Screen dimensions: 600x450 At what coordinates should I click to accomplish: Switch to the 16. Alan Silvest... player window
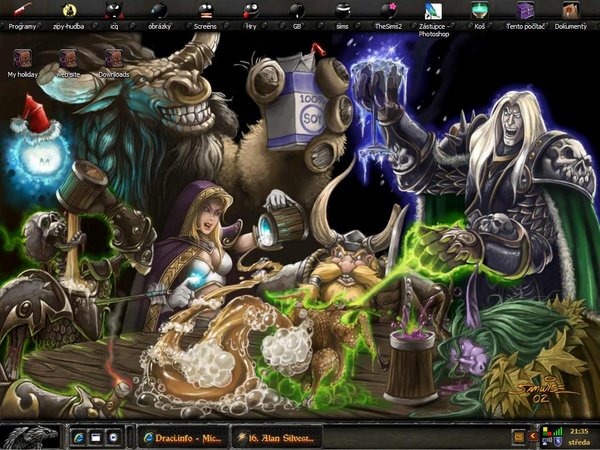[277, 438]
